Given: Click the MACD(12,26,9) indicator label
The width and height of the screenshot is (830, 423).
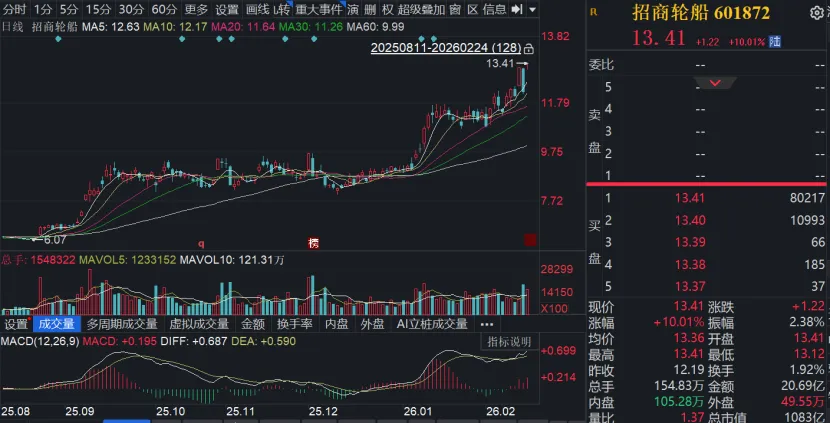Looking at the screenshot, I should [x=40, y=342].
